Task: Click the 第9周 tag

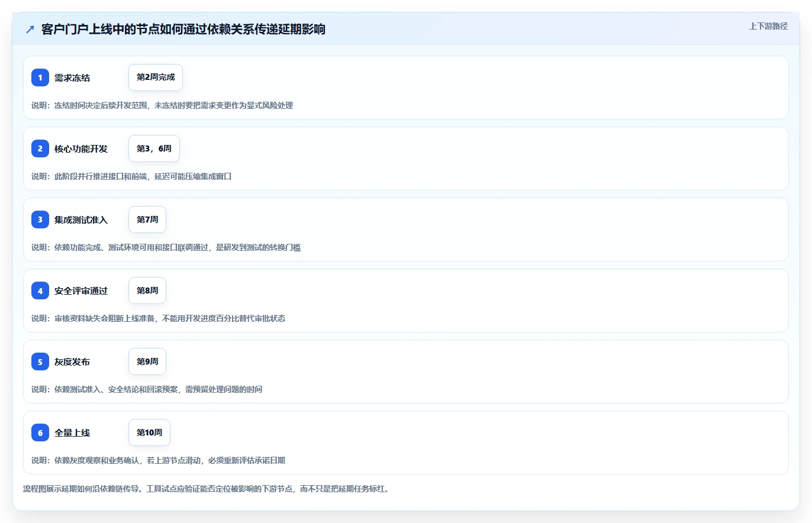Action: tap(147, 361)
